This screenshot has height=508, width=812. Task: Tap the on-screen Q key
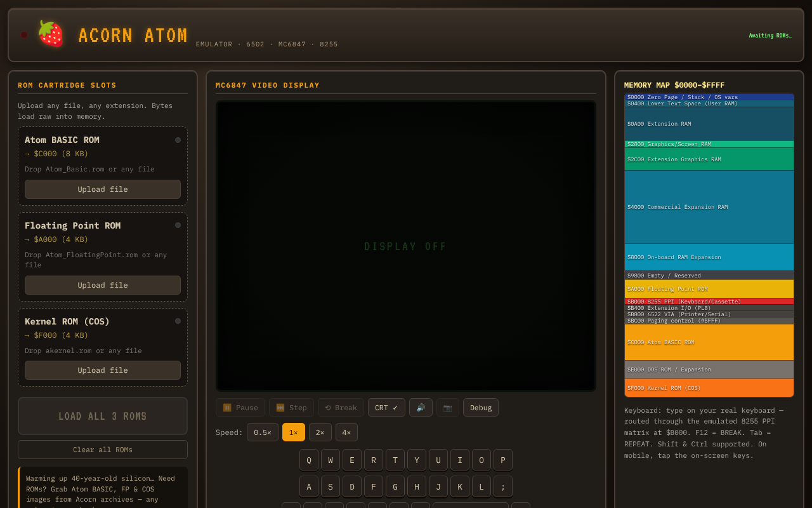pyautogui.click(x=309, y=460)
